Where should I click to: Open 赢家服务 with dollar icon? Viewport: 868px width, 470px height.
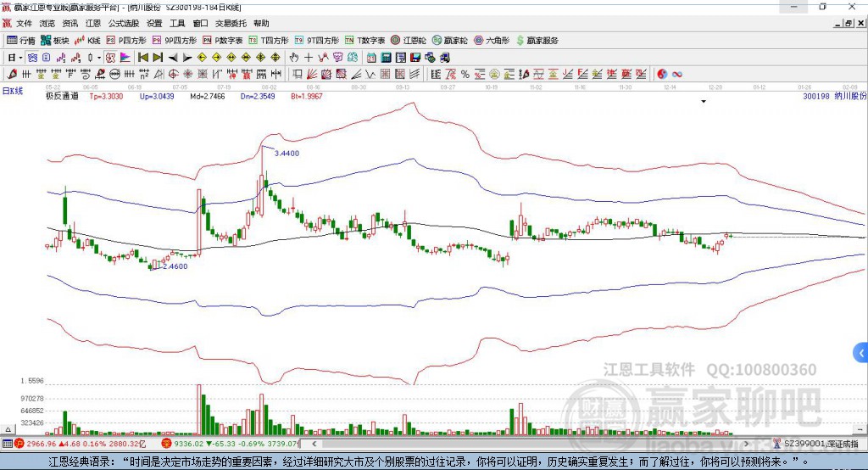coord(537,41)
